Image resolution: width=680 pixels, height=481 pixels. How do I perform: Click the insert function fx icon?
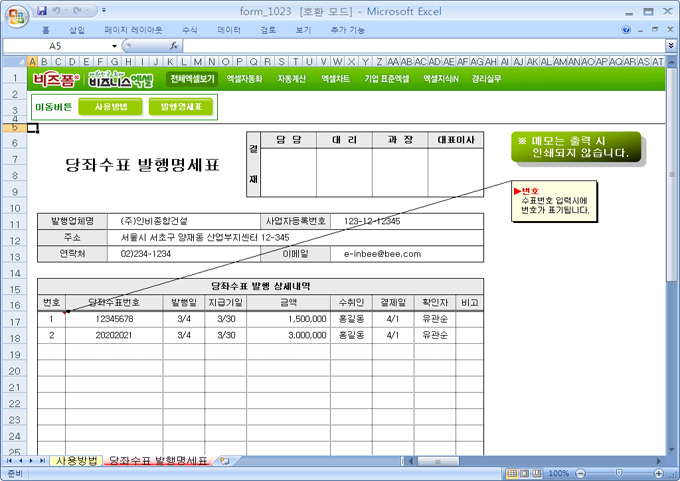click(x=174, y=46)
